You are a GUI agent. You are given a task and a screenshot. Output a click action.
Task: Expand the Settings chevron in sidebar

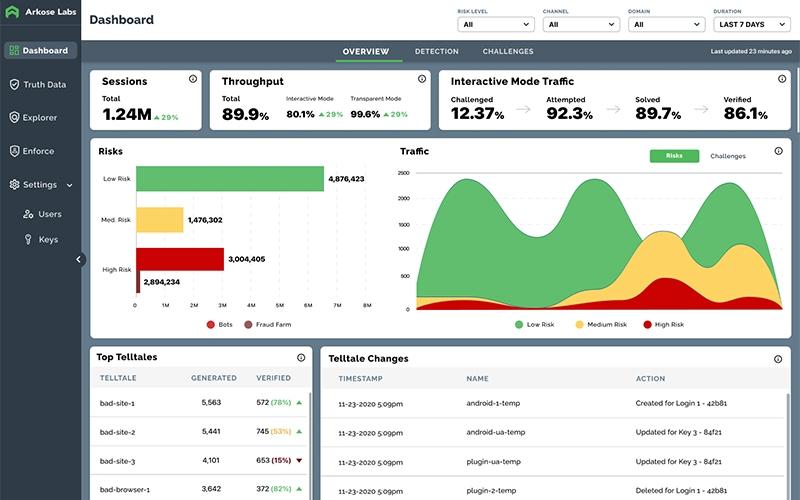pos(69,185)
